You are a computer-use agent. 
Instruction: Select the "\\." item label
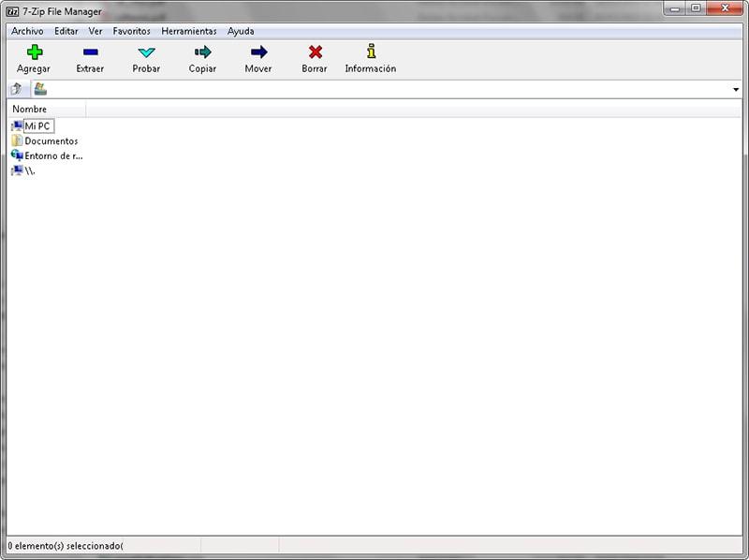pos(30,170)
